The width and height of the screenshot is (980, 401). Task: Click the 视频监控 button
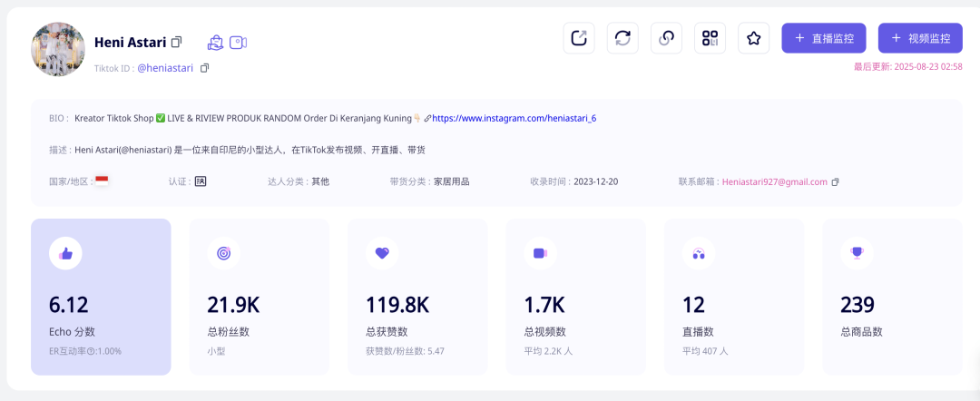(x=920, y=38)
